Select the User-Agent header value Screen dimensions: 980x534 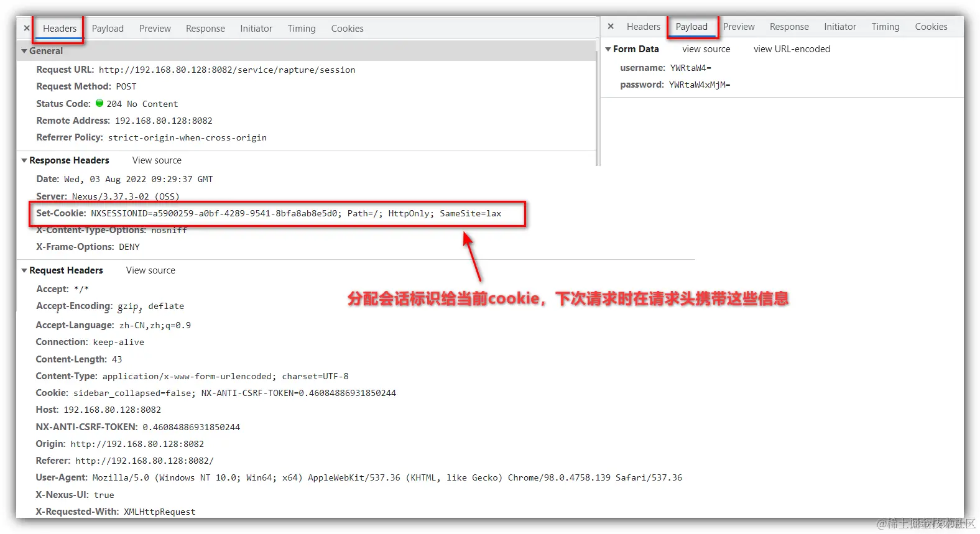387,477
